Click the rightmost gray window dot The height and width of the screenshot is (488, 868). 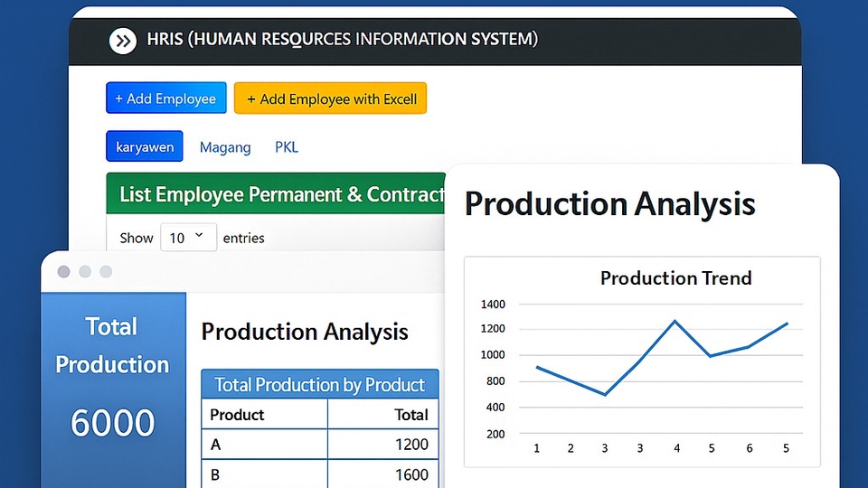[106, 272]
